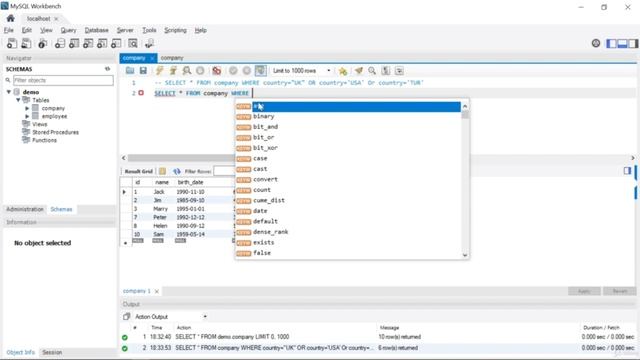This screenshot has height=360, width=640.
Task: Open Workbench preferences gear icon
Action: (596, 43)
